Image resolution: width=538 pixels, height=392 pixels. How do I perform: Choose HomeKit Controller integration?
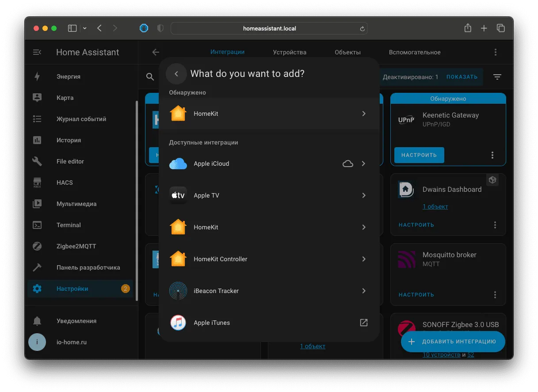coord(269,259)
